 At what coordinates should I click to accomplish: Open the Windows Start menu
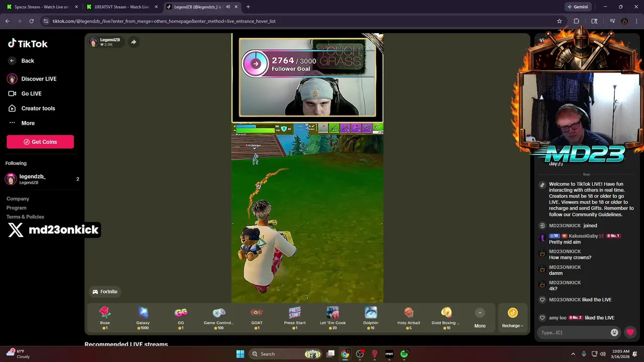click(x=240, y=354)
